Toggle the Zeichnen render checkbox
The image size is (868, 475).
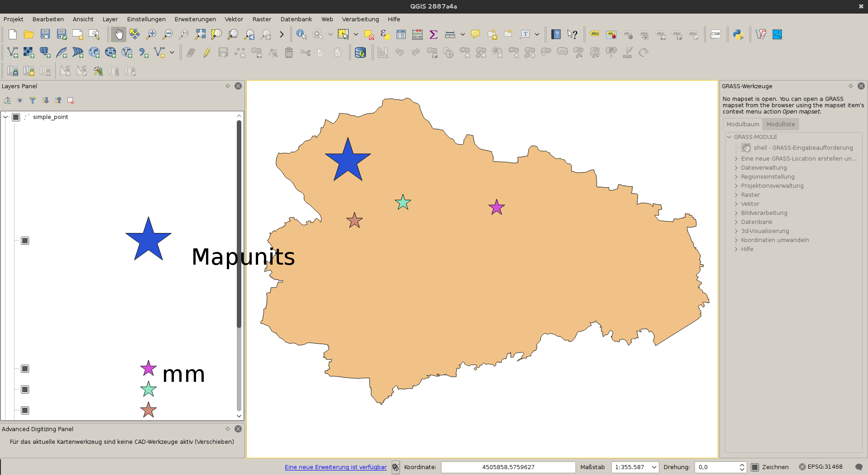pyautogui.click(x=755, y=467)
